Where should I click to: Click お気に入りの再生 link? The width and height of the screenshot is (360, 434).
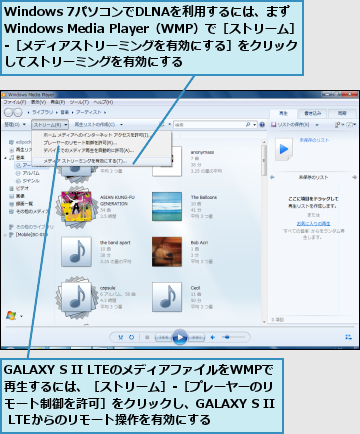pos(314,223)
